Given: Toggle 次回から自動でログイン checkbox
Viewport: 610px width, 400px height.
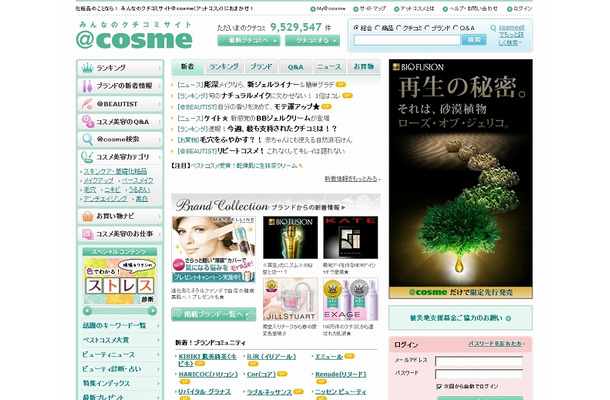Looking at the screenshot, I should (x=439, y=386).
